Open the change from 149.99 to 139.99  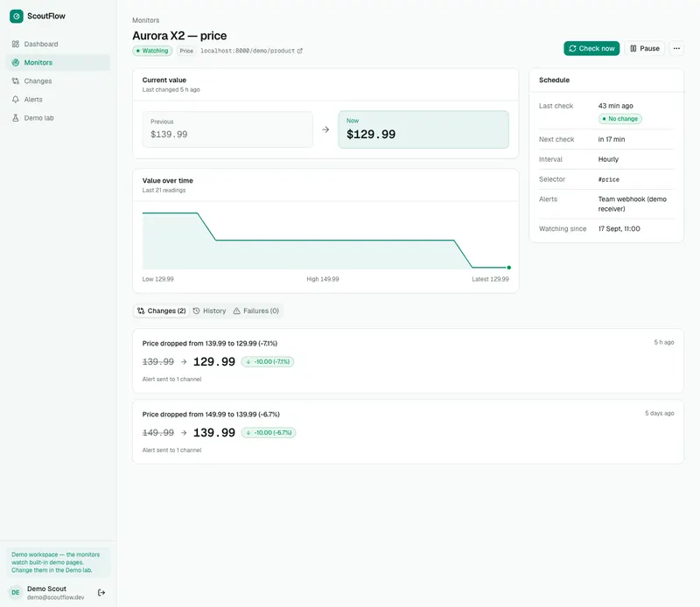point(408,432)
